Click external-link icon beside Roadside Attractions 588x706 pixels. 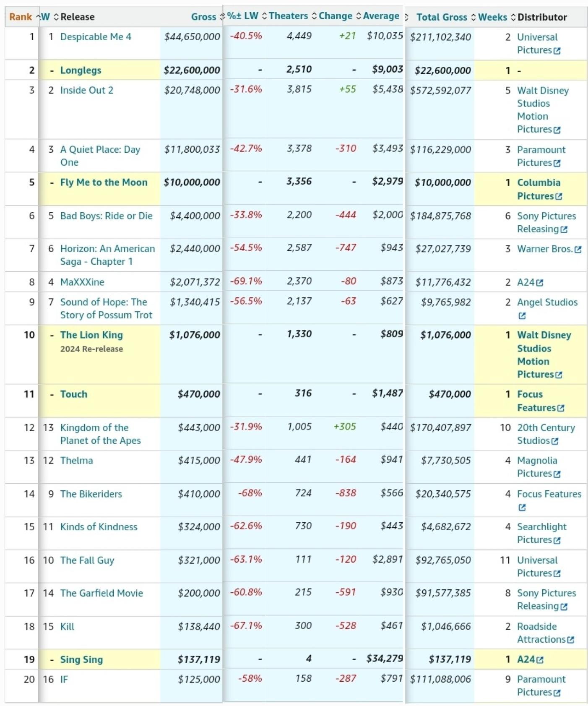tap(570, 640)
